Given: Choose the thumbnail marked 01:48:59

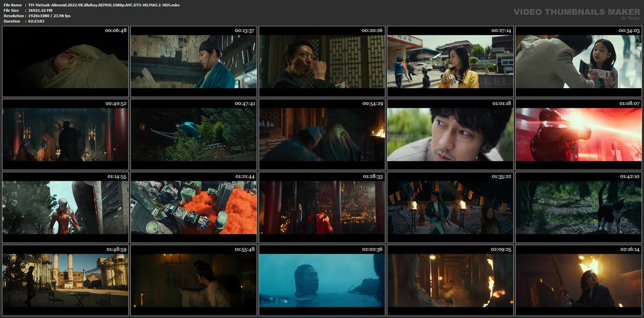Looking at the screenshot, I should coord(65,280).
